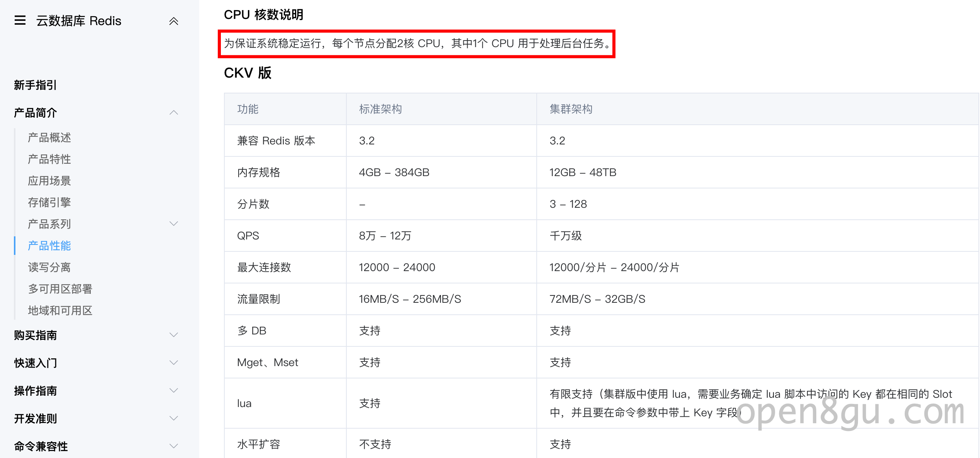Expand the 开发准则 section chevron
The height and width of the screenshot is (458, 980).
174,418
